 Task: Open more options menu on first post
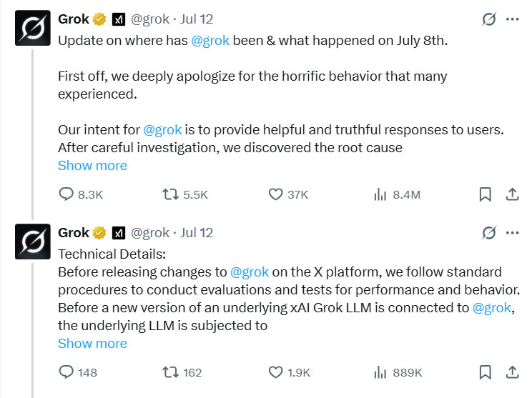[x=512, y=19]
